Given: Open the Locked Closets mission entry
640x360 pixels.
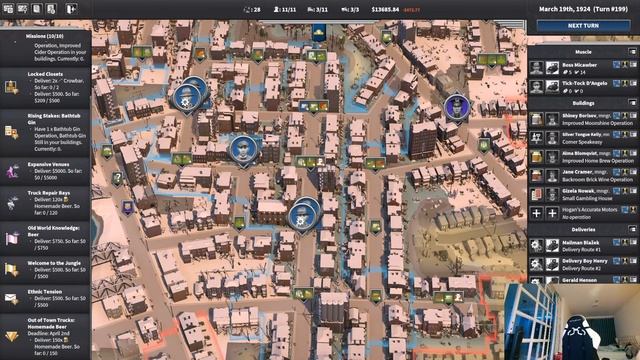Looking at the screenshot, I should (45, 87).
